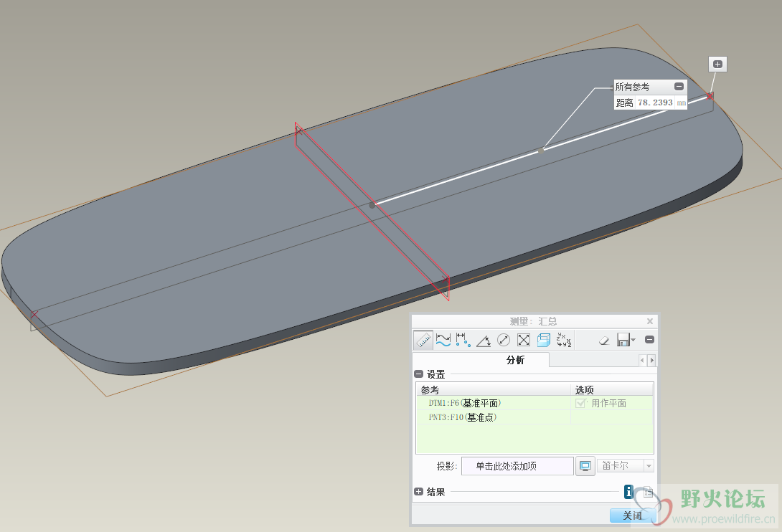Collapse the 设置 section
Image resolution: width=782 pixels, height=532 pixels.
(x=418, y=374)
